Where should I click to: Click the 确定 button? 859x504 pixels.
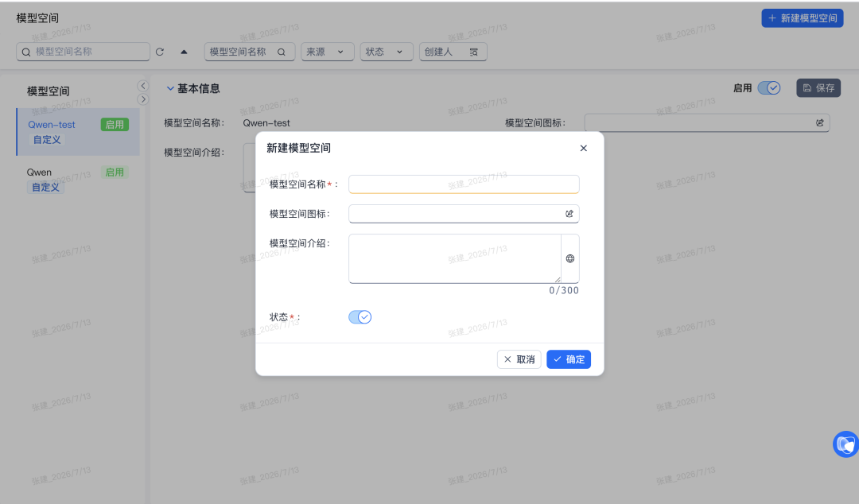pyautogui.click(x=569, y=359)
